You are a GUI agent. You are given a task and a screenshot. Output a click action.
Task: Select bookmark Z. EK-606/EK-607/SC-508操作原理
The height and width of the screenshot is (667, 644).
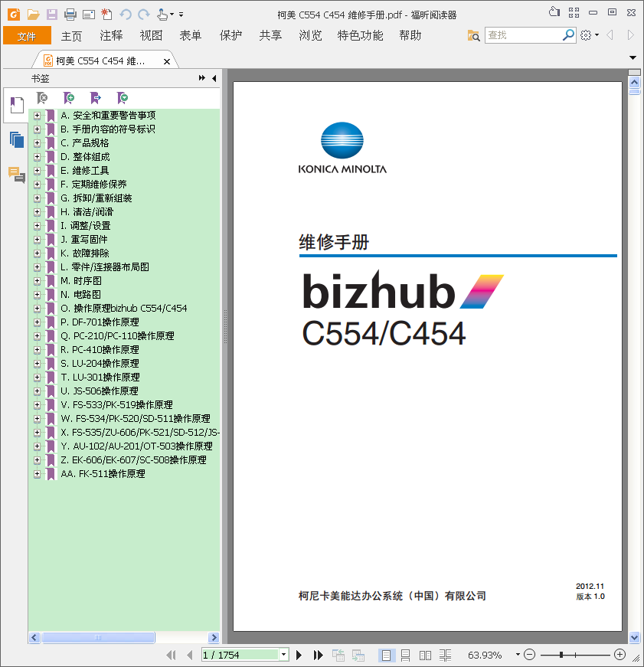[133, 459]
